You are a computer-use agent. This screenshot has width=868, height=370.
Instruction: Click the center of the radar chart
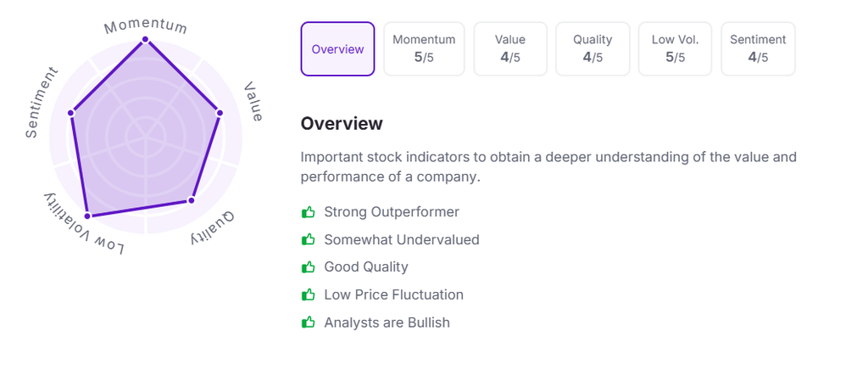145,136
